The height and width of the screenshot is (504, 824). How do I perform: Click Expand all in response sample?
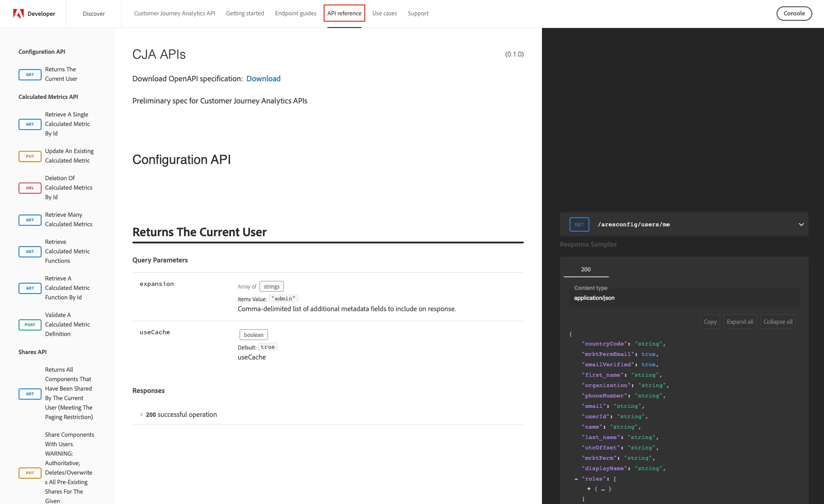[x=740, y=322]
